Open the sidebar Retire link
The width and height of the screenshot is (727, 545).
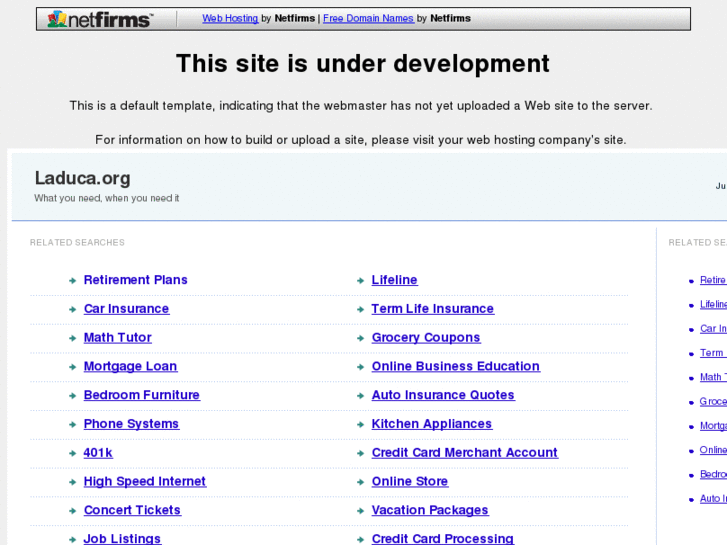(713, 280)
